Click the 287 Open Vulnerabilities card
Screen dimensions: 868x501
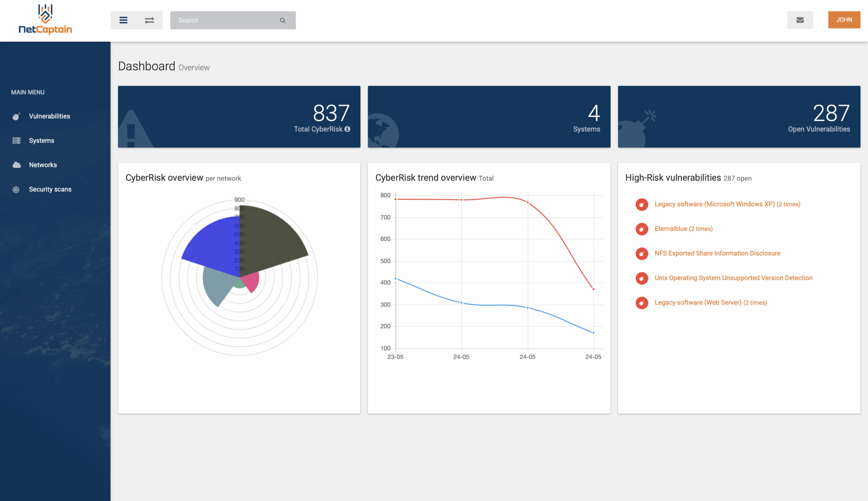739,117
